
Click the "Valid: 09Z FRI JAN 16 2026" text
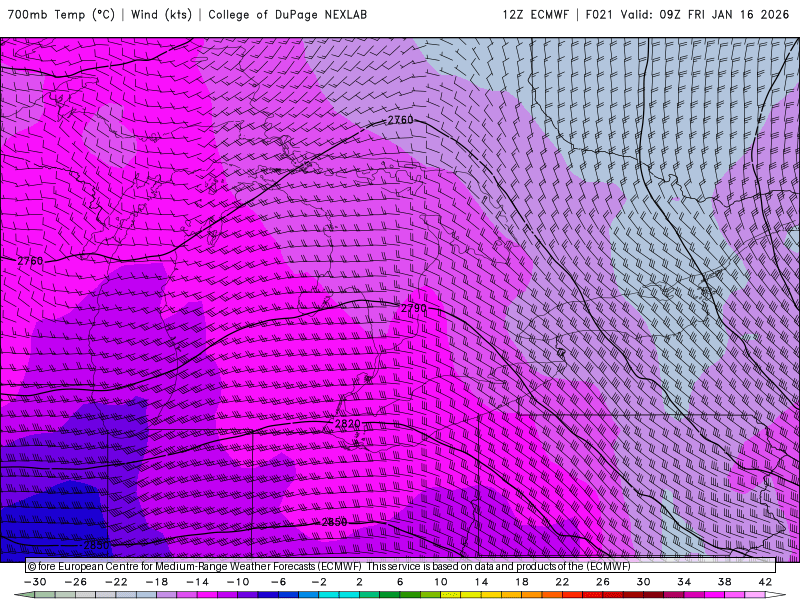pyautogui.click(x=705, y=15)
